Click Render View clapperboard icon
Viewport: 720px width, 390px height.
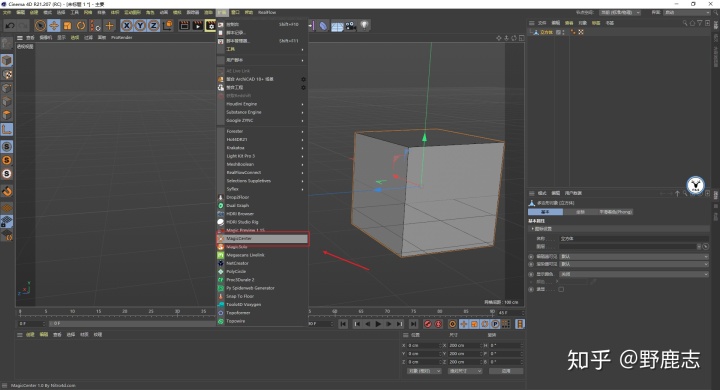(184, 26)
